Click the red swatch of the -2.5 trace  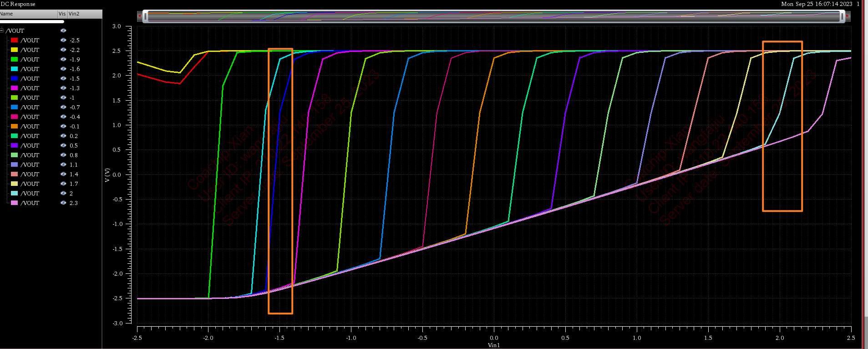(15, 40)
